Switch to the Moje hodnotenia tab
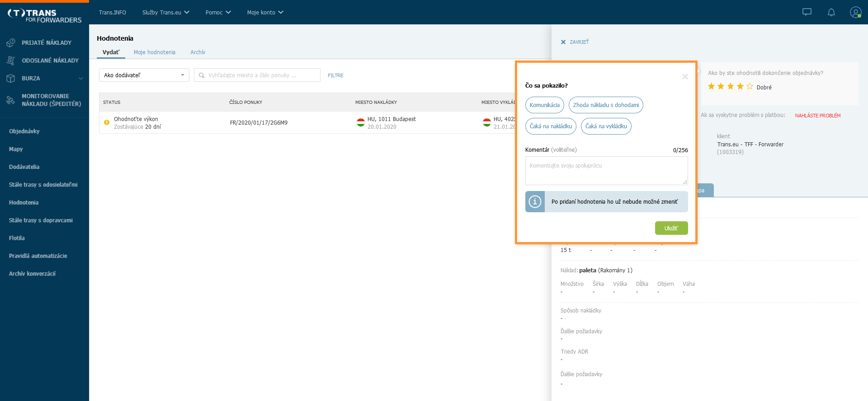Screen dimensions: 868x401 [x=155, y=52]
